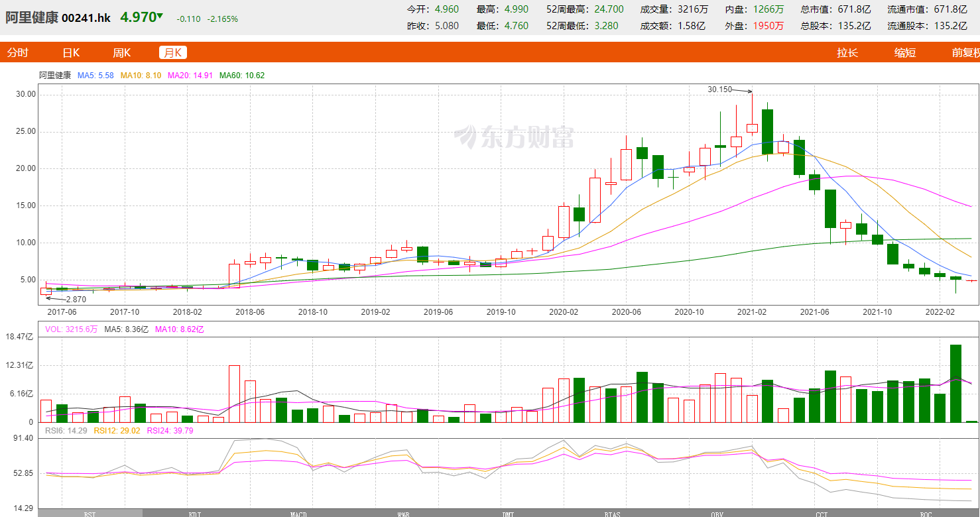The image size is (980, 517).
Task: Click the 昨收 previous close 5.080
Action: pyautogui.click(x=446, y=26)
